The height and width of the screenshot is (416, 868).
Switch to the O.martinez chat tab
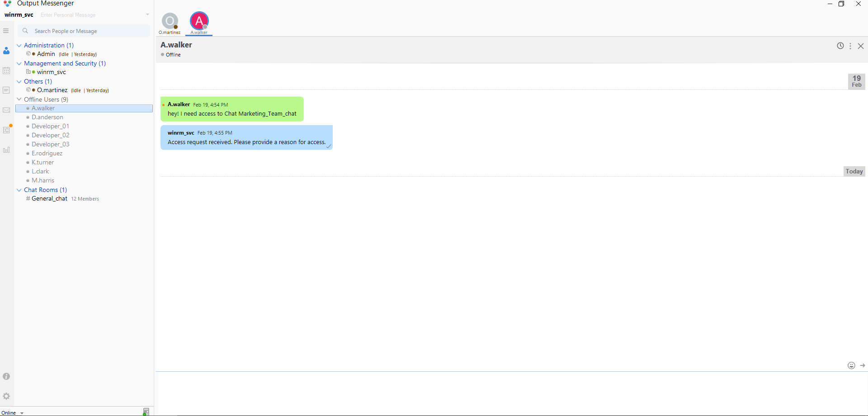[x=170, y=23]
